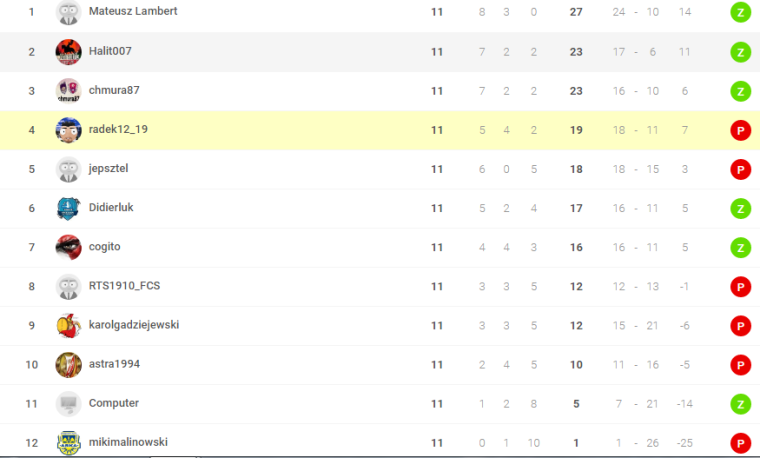
Task: Click mikimalinowski's yellow Arka crest avatar
Action: 68,442
